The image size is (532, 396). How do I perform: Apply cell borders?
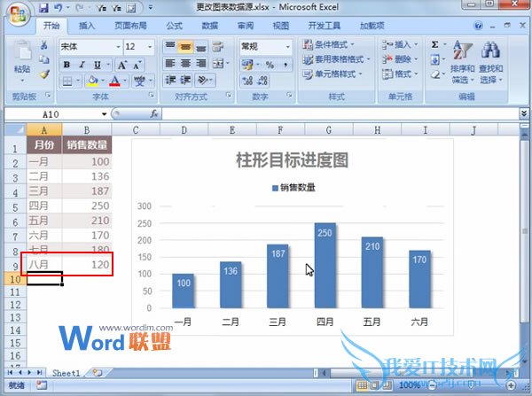click(67, 81)
